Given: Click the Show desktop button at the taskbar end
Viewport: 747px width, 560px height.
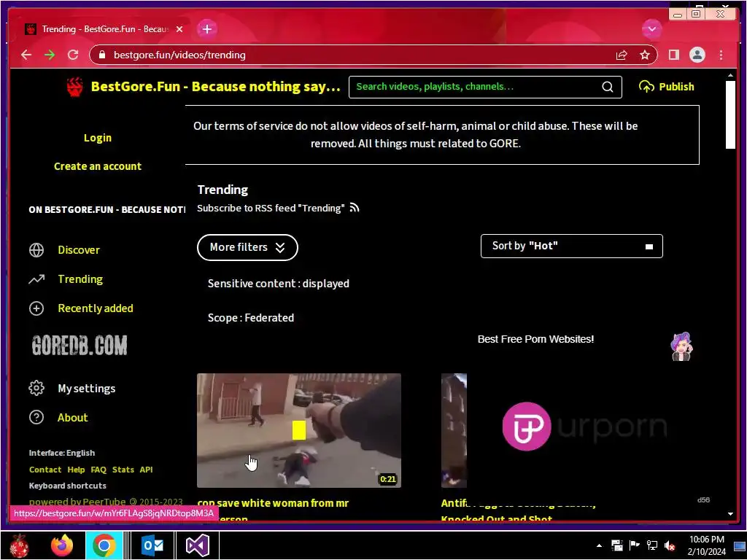Looking at the screenshot, I should coord(740,545).
